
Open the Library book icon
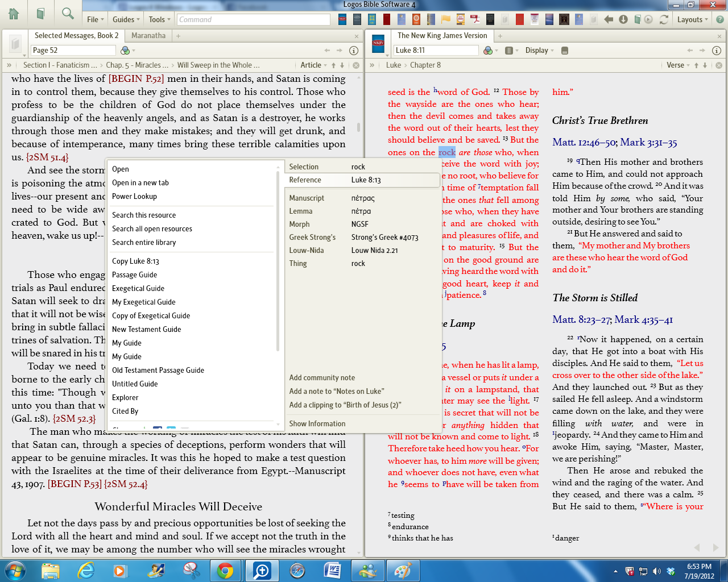(40, 14)
